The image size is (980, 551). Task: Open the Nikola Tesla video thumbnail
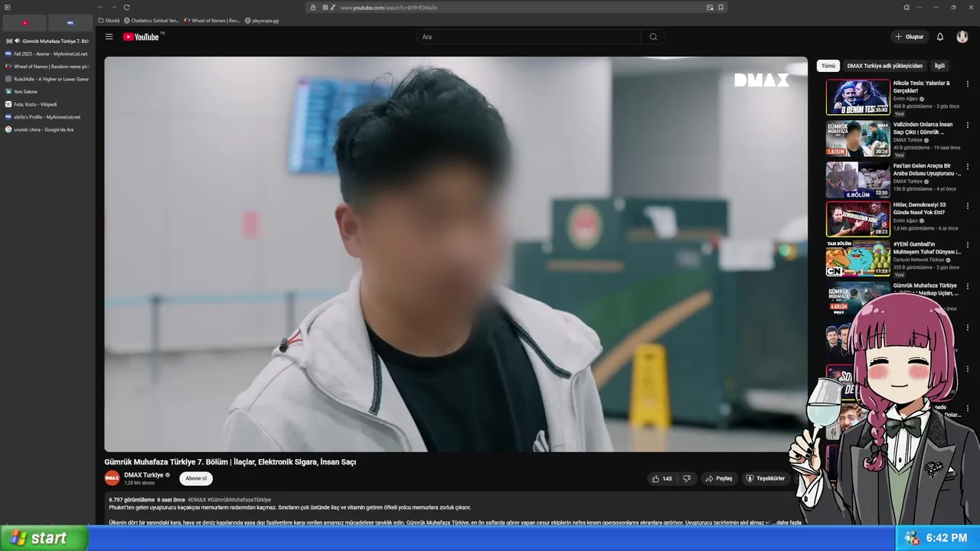tap(857, 97)
